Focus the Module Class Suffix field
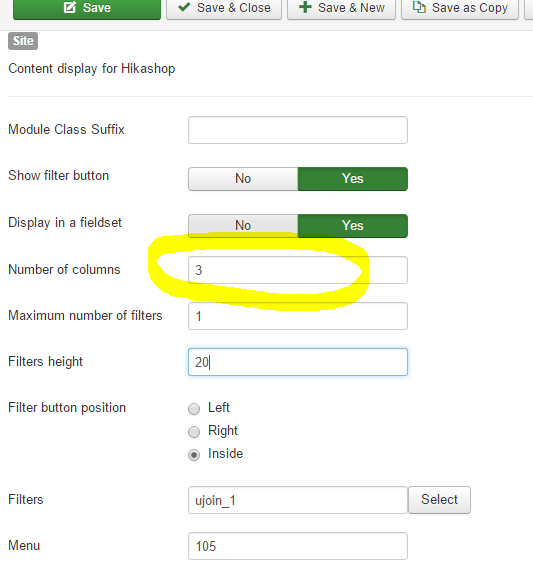The width and height of the screenshot is (533, 569). (298, 130)
